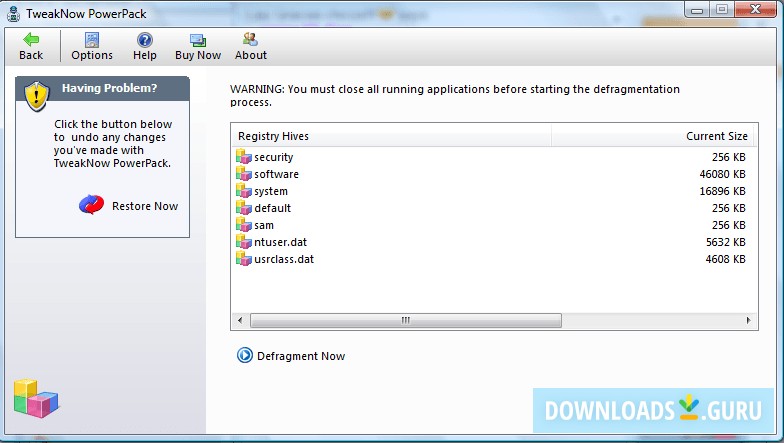Click the horizontal scrollbar thumb
This screenshot has height=443, width=784.
click(x=406, y=320)
